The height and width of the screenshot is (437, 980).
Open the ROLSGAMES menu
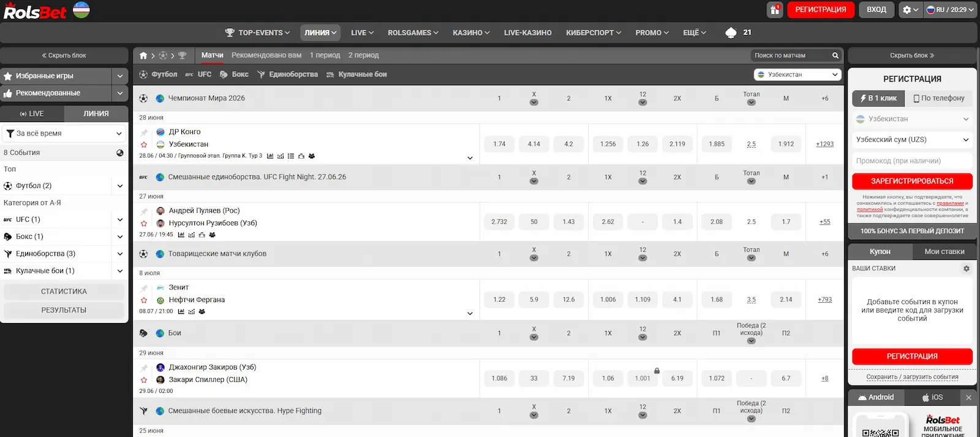[413, 32]
